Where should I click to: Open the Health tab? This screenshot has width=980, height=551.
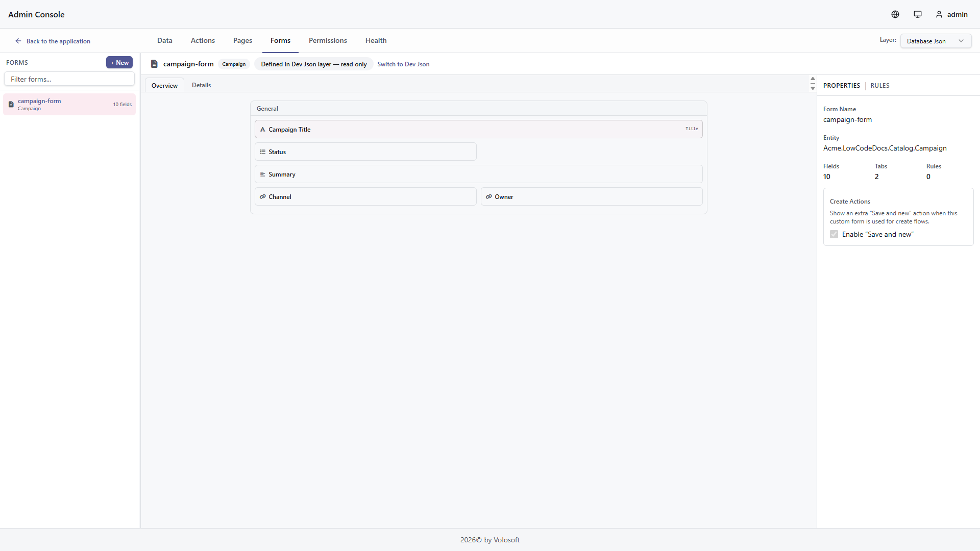(376, 40)
